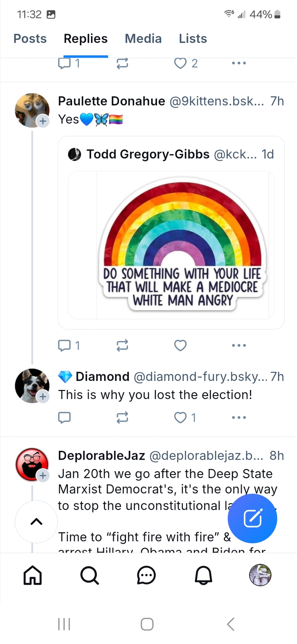Viewport: 297px width, 644px height.
Task: Reply to Paulette Donahue's post
Action: click(64, 346)
